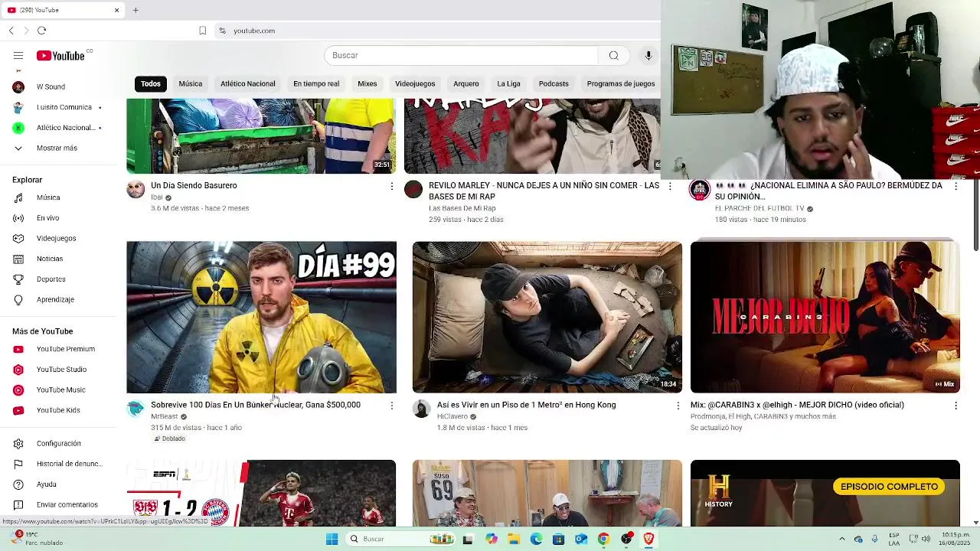
Task: Show hidden system tray icons
Action: tap(841, 539)
